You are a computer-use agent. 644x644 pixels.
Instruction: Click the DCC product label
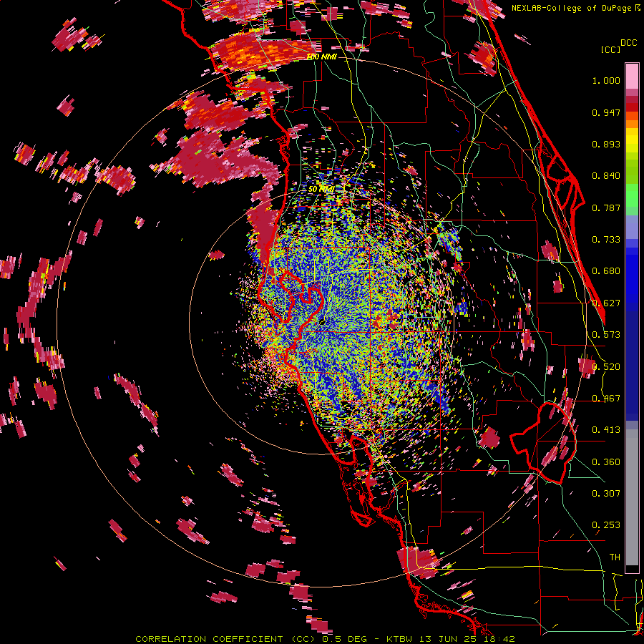[x=628, y=43]
